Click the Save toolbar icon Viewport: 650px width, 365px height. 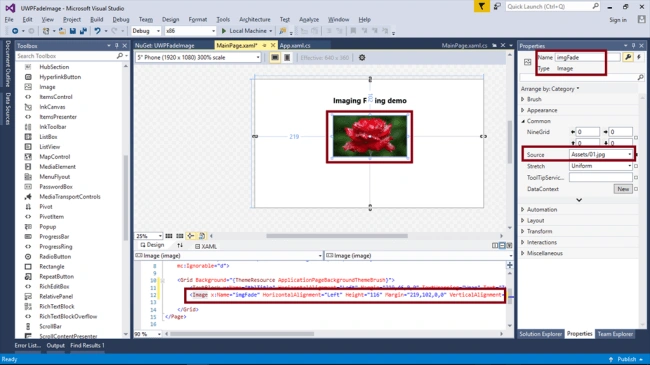(73, 31)
